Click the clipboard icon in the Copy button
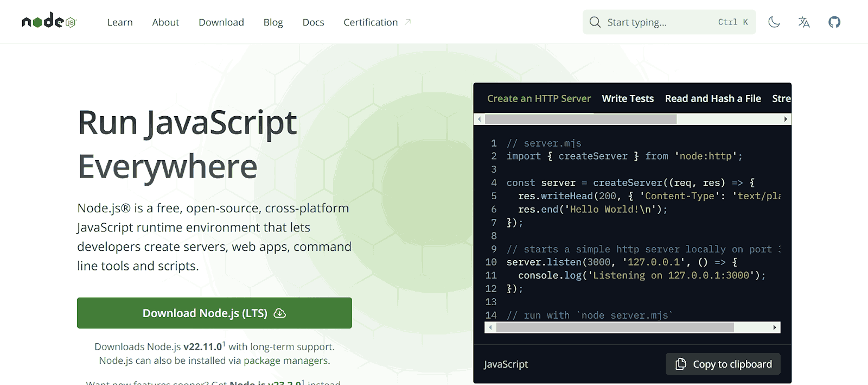The height and width of the screenshot is (385, 868). point(681,364)
